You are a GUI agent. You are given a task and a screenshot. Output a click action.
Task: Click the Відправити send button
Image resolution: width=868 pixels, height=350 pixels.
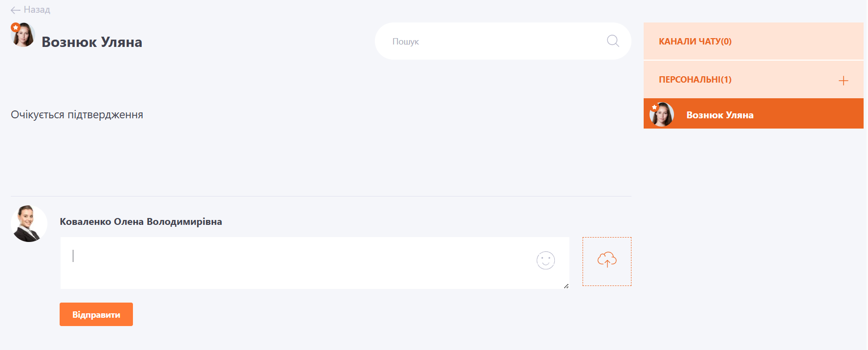tap(96, 314)
